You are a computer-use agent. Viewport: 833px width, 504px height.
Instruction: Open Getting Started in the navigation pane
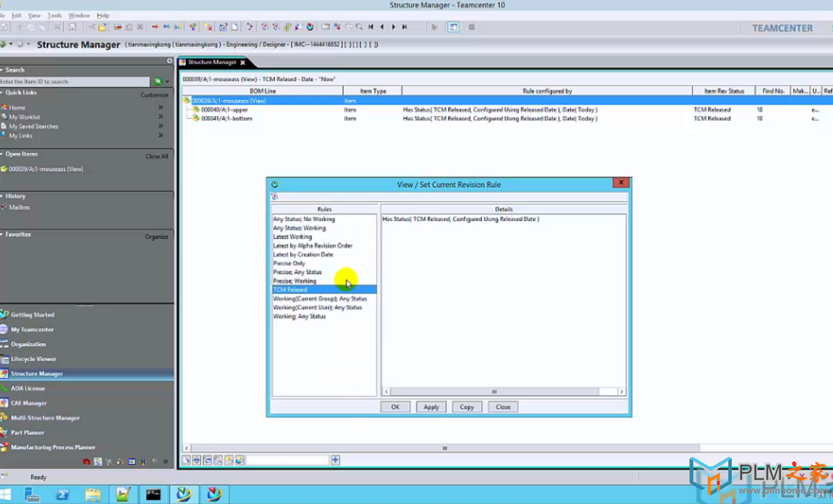click(33, 315)
